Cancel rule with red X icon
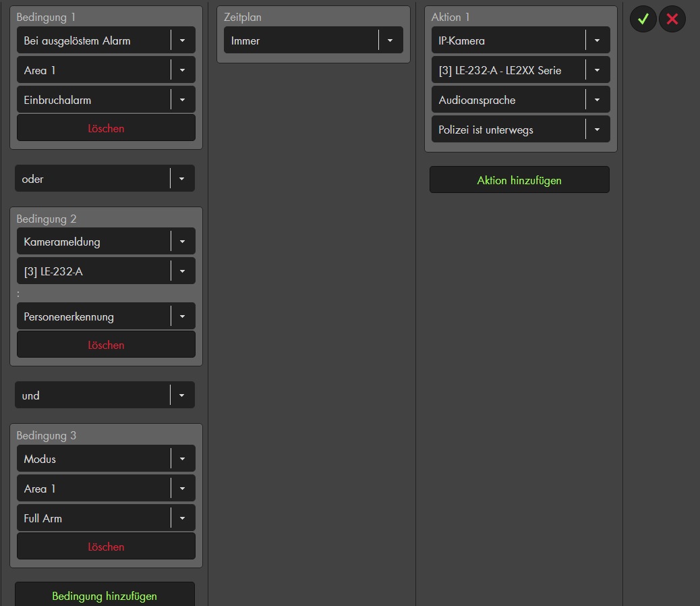Image resolution: width=700 pixels, height=606 pixels. coord(672,19)
